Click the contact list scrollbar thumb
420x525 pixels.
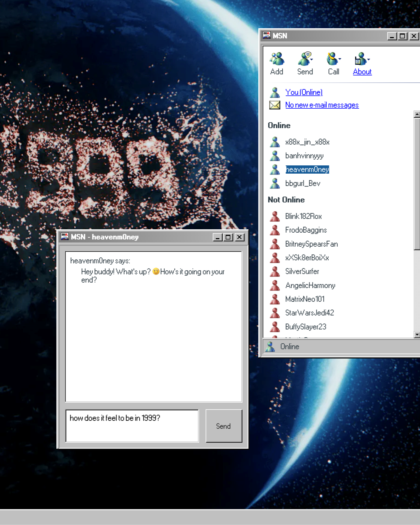(x=417, y=184)
